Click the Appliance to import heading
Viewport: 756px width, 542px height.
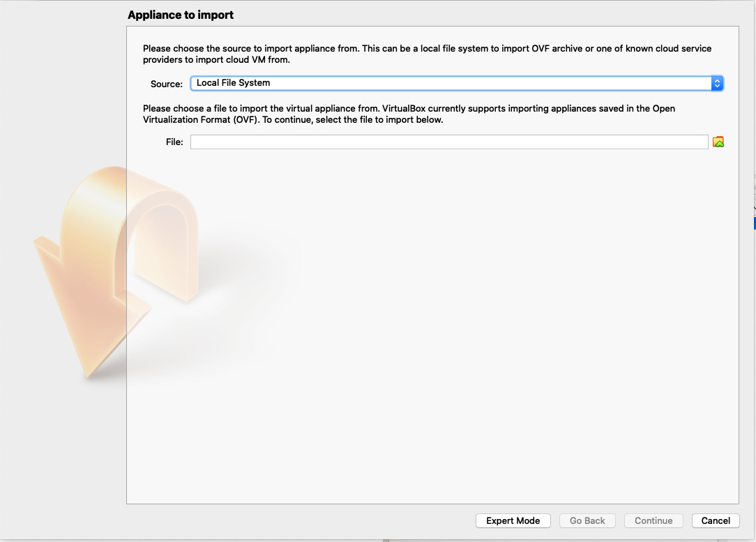(x=181, y=15)
